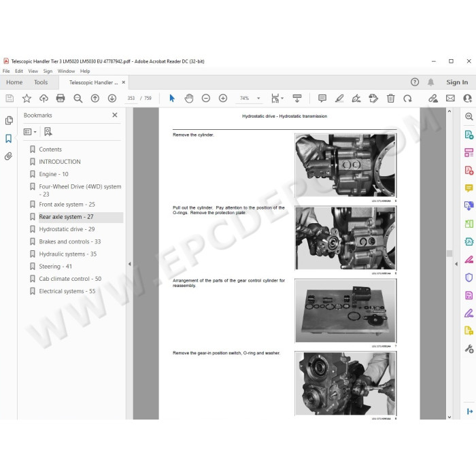Zoom out with minus icon
Viewport: 476px width, 476px height.
click(x=206, y=98)
